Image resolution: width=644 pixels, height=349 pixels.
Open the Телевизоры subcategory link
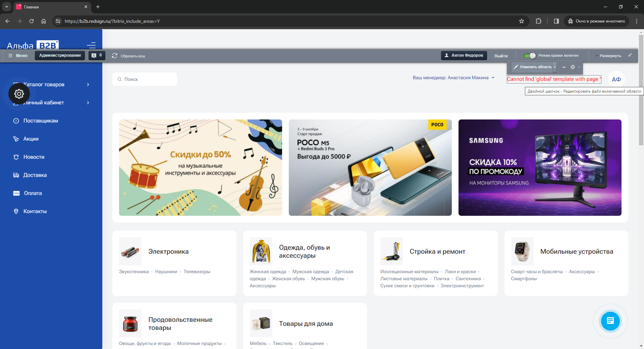[197, 271]
